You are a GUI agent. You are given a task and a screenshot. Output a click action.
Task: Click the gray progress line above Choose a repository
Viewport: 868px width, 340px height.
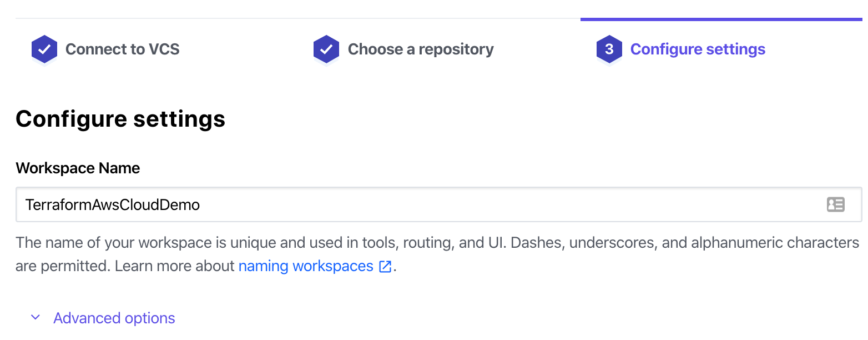click(438, 18)
